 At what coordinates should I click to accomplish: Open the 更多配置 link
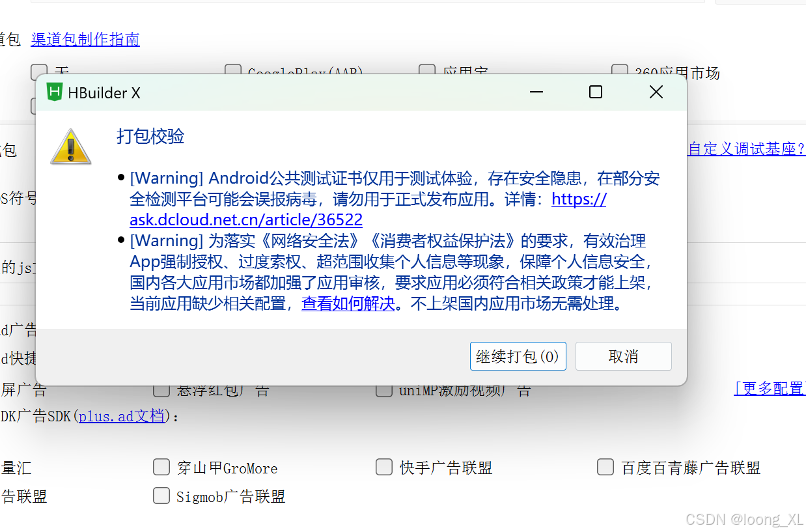(770, 389)
